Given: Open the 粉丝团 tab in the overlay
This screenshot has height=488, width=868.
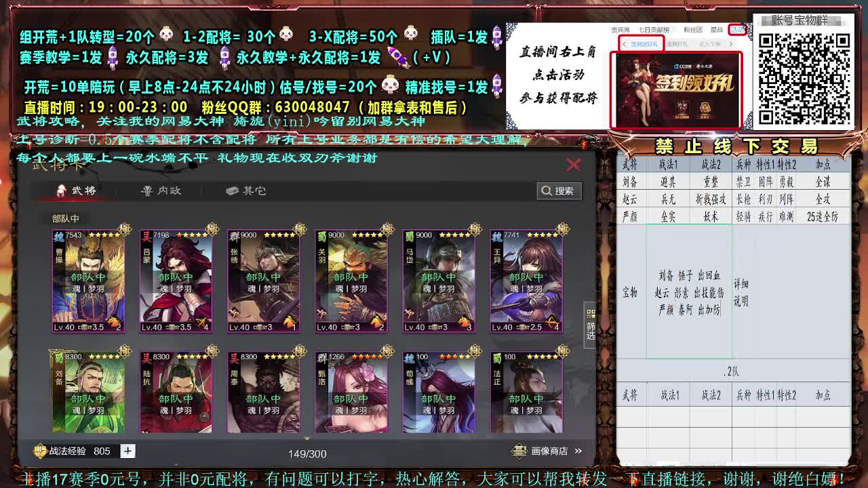Looking at the screenshot, I should point(692,30).
